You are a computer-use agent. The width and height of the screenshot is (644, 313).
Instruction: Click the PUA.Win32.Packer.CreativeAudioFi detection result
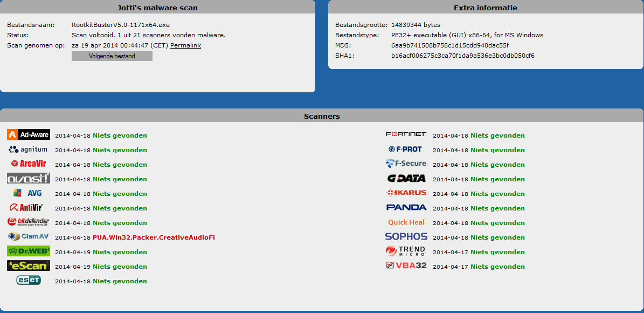(154, 237)
